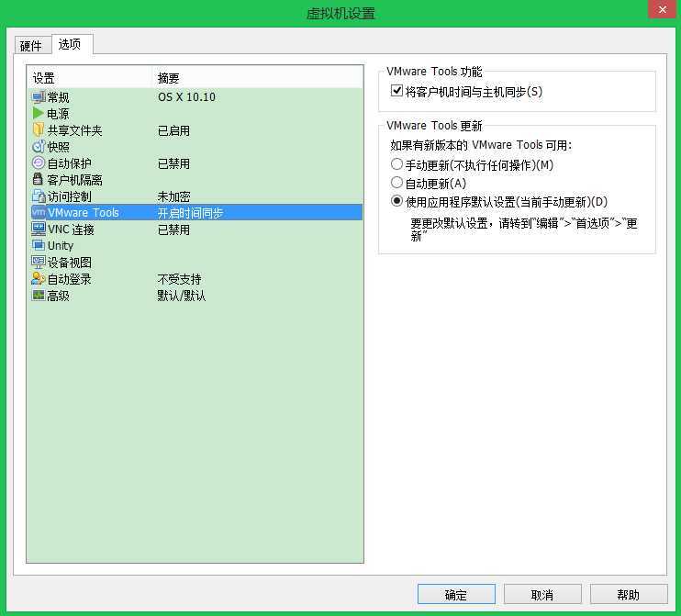Close the 虚拟机设置 dialog window
Image resolution: width=681 pixels, height=616 pixels.
coord(662,9)
